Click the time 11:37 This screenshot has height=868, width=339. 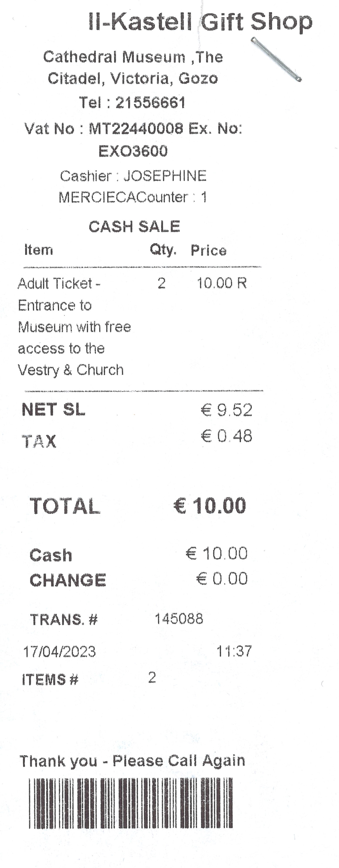[234, 651]
